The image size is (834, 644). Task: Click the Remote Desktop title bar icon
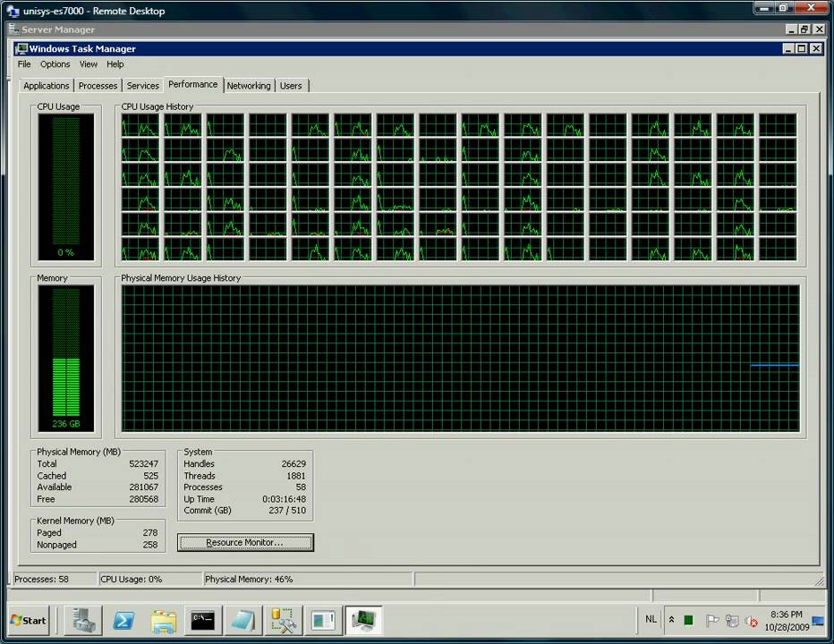point(13,11)
